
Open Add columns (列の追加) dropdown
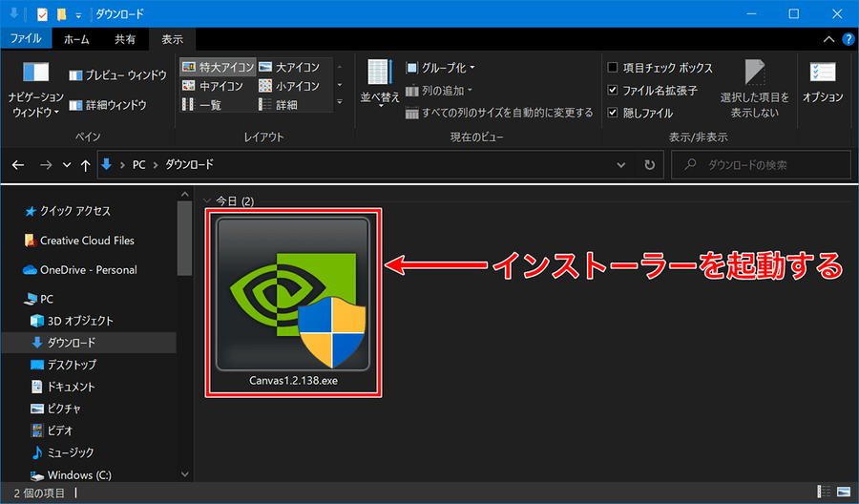[x=439, y=91]
